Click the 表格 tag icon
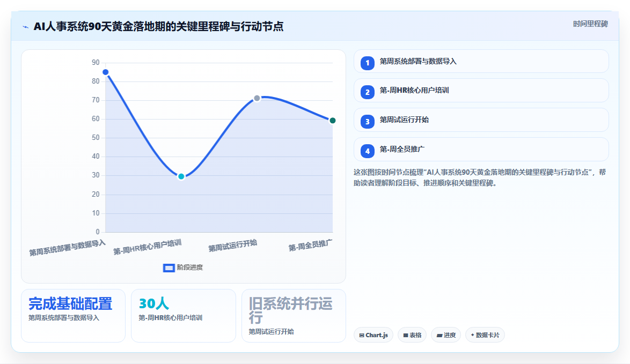Image resolution: width=630 pixels, height=364 pixels. click(x=405, y=335)
